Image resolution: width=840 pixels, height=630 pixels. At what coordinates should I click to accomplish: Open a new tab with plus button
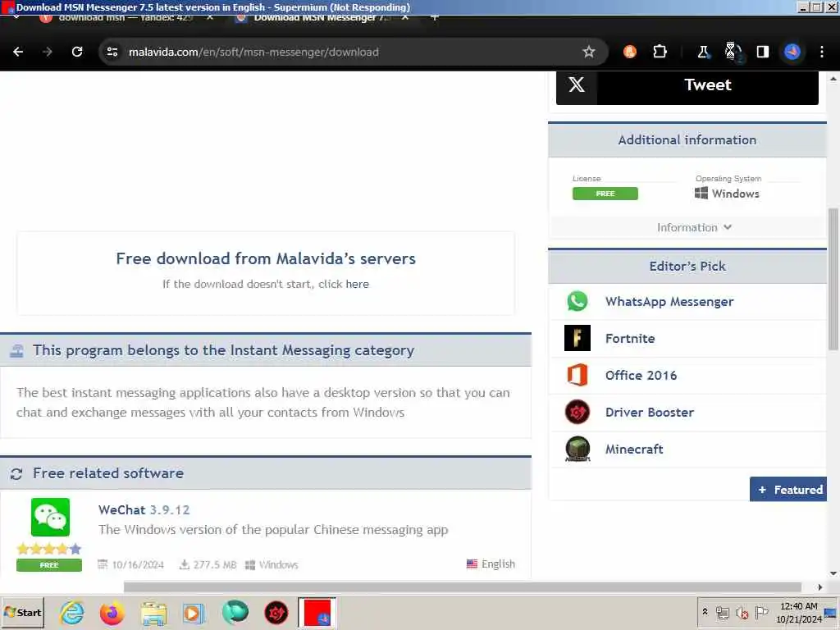[435, 17]
